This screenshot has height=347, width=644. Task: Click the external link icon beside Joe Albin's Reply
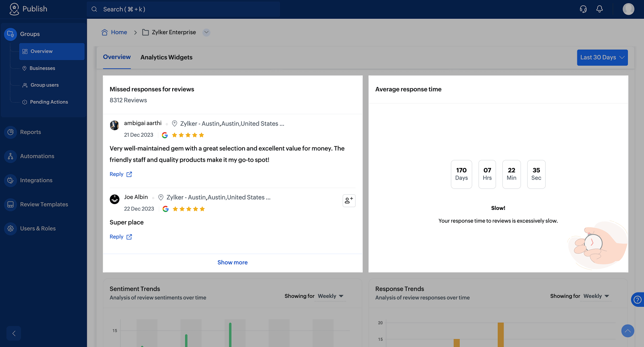coord(129,237)
